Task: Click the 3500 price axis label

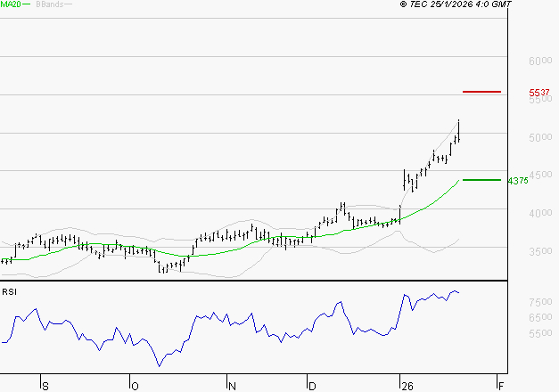Action: 540,251
